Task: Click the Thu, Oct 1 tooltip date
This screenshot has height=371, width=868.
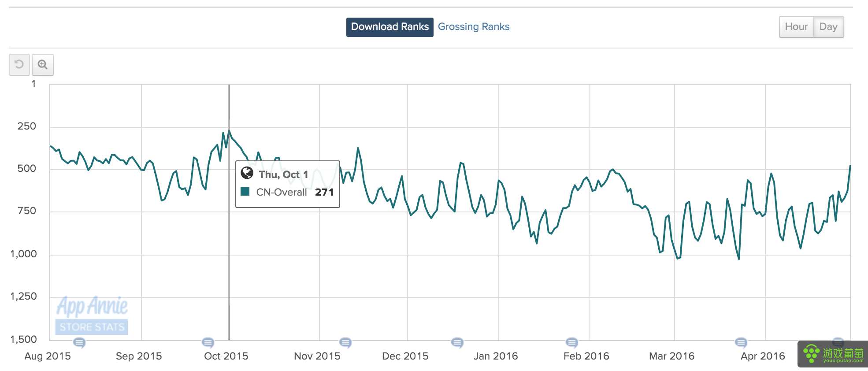Action: click(x=283, y=174)
